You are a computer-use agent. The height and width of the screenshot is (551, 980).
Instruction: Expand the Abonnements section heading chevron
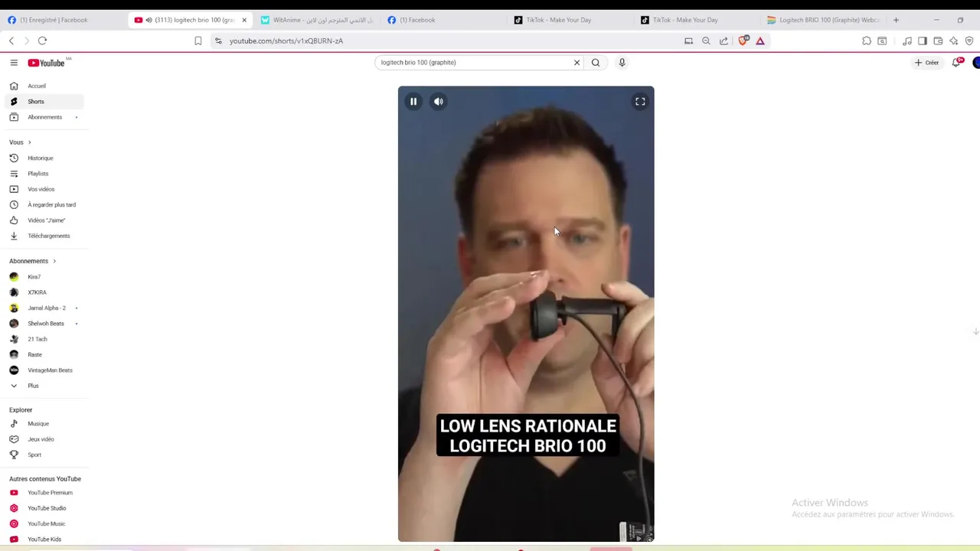point(54,261)
